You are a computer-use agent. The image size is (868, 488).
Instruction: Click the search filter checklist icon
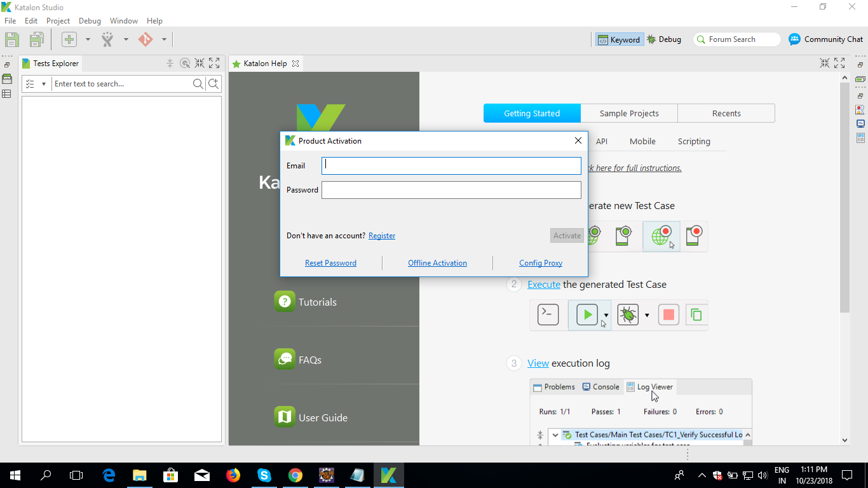31,84
